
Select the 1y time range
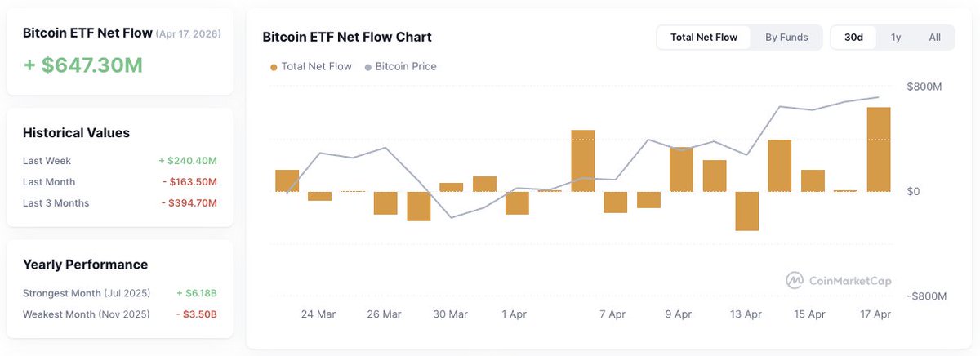click(x=896, y=38)
